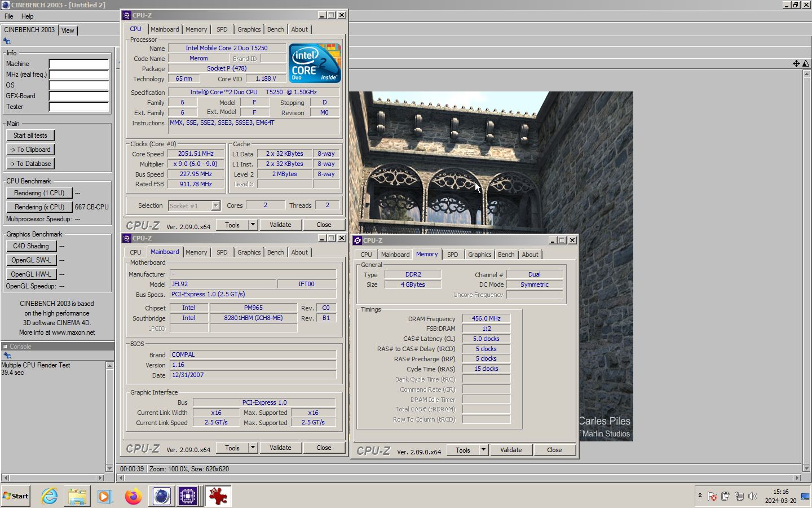This screenshot has width=812, height=508.
Task: Switch to the View tab in CINEBENCH
Action: 68,30
